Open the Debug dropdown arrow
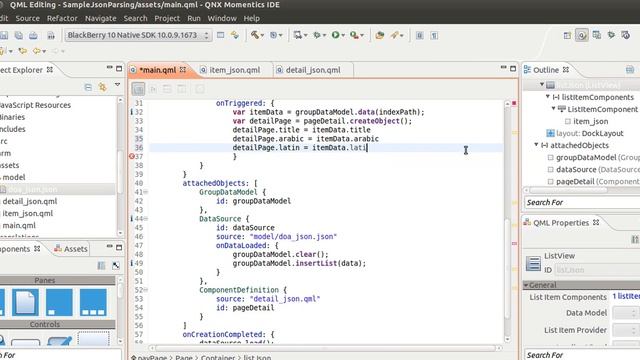640x360 pixels. 324,36
